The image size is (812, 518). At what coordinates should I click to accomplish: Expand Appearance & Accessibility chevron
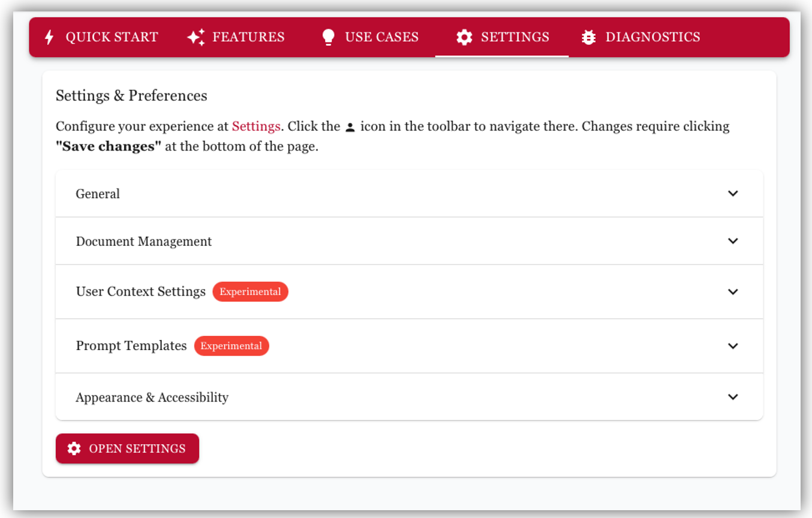tap(732, 397)
